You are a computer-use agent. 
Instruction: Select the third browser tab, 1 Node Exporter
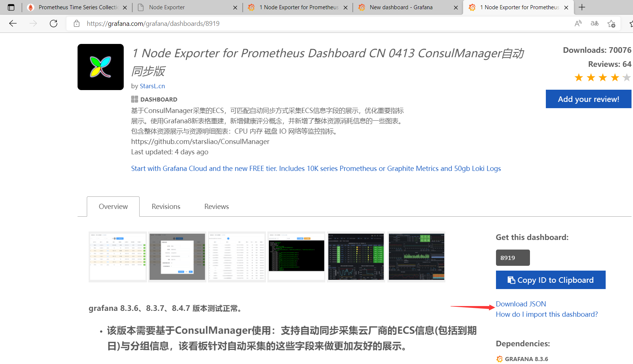click(x=298, y=7)
